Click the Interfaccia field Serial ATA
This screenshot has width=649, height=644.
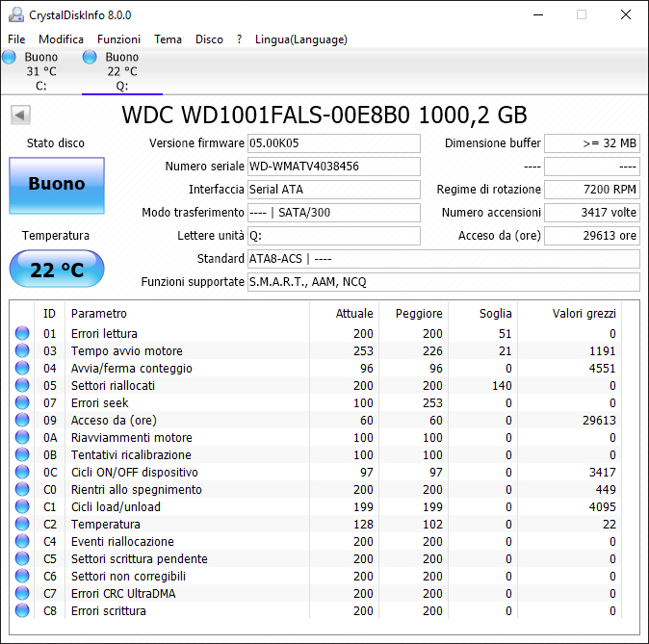(333, 190)
